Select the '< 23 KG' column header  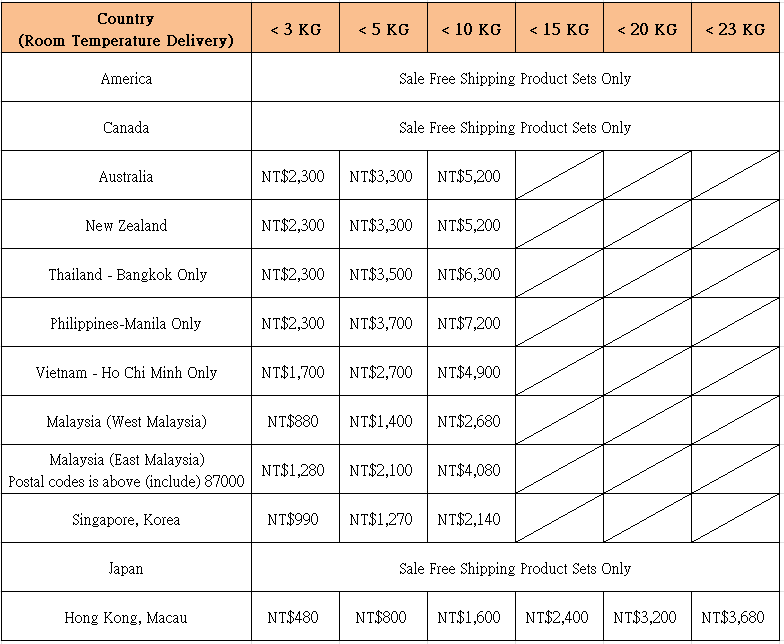point(736,28)
